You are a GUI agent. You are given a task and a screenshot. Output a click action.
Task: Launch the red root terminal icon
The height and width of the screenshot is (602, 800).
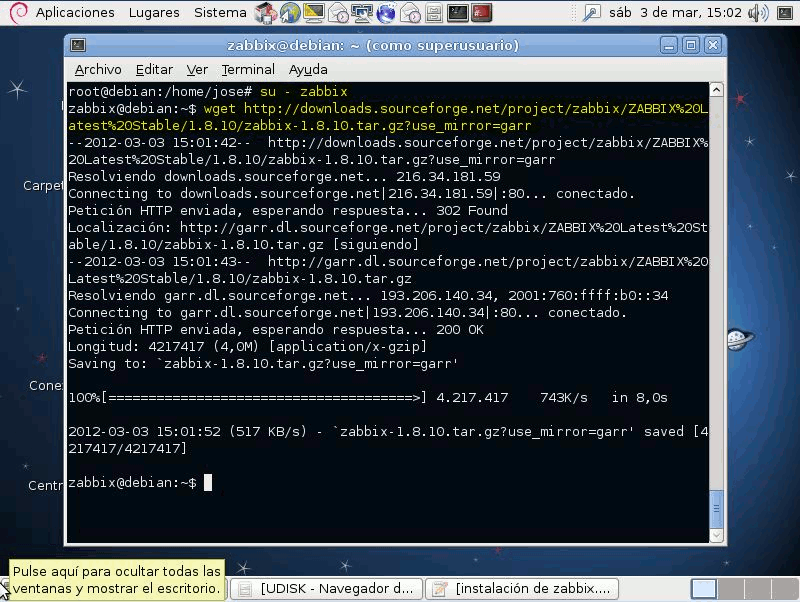coord(482,13)
